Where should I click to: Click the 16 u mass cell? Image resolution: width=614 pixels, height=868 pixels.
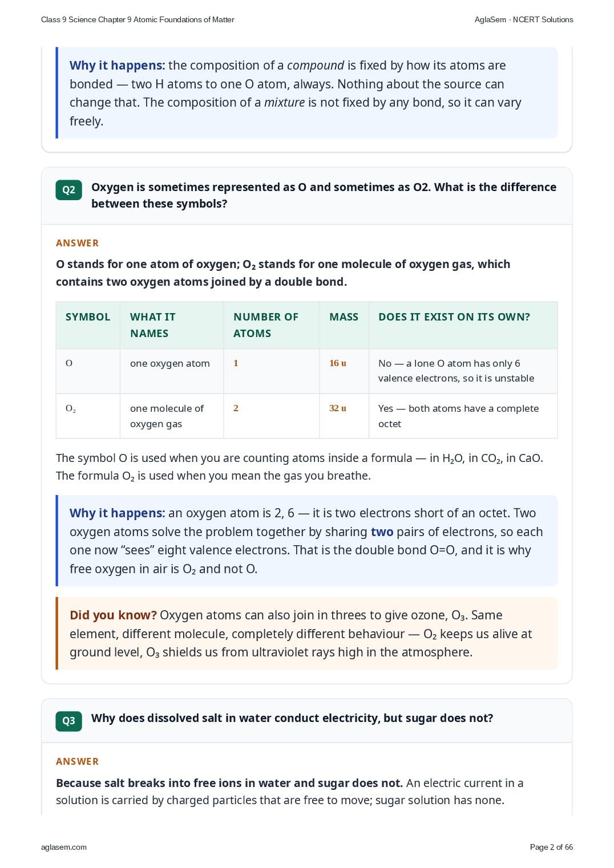click(x=338, y=363)
